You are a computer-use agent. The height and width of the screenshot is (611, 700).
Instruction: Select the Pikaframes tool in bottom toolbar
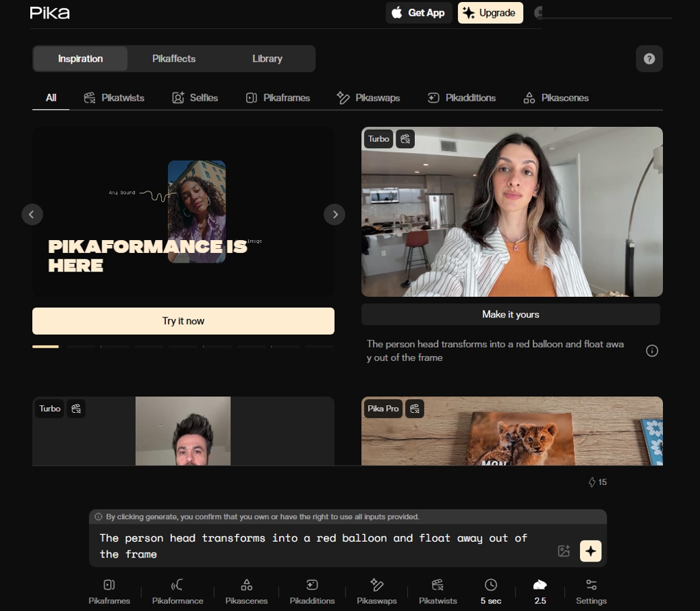tap(109, 592)
